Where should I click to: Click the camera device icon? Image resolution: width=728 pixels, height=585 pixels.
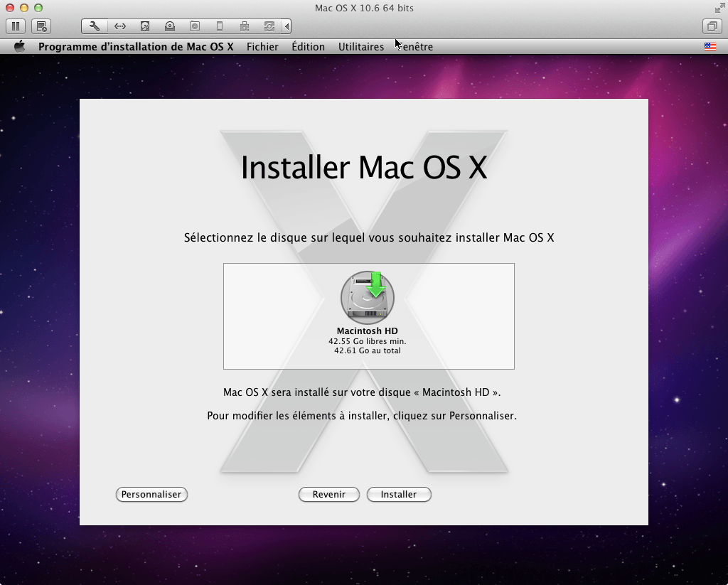coord(195,26)
